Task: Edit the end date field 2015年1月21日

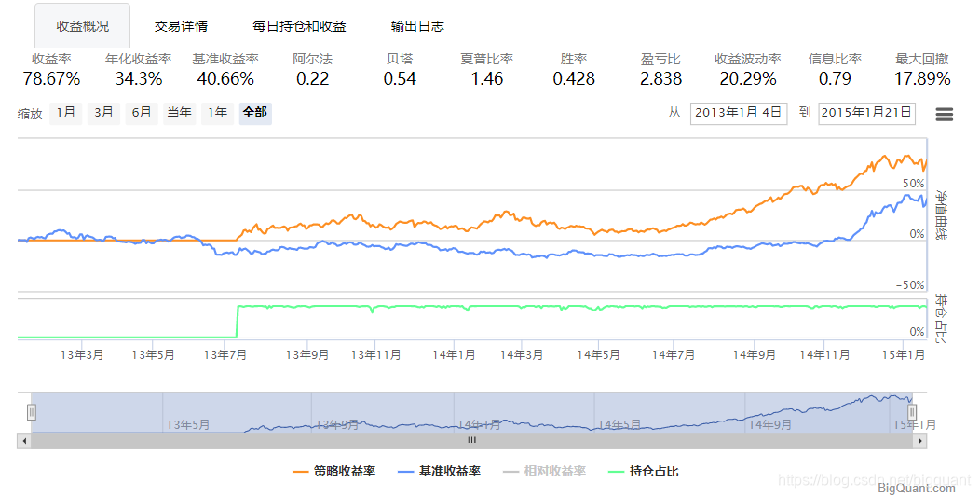Action: pos(867,113)
